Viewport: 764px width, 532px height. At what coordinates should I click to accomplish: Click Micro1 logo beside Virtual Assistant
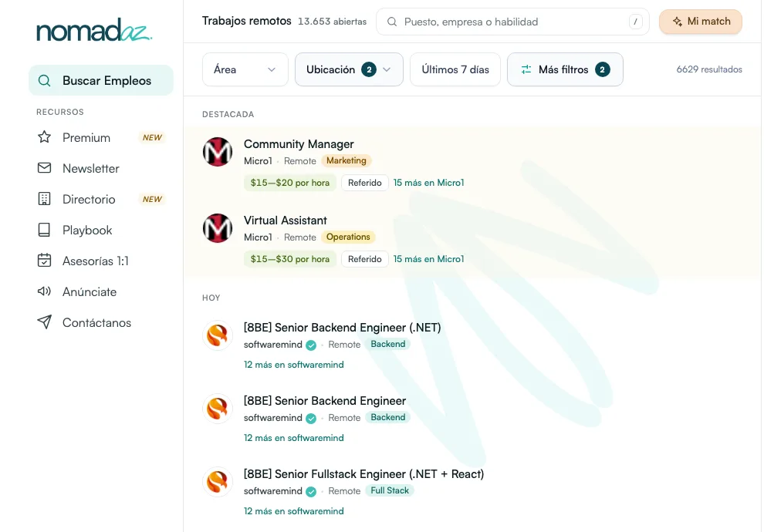pos(218,228)
